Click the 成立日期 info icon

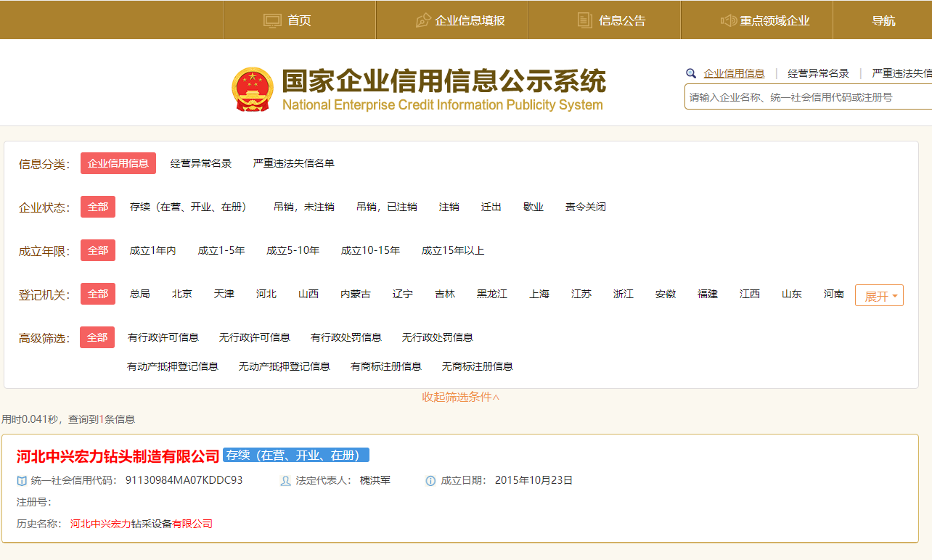[430, 481]
